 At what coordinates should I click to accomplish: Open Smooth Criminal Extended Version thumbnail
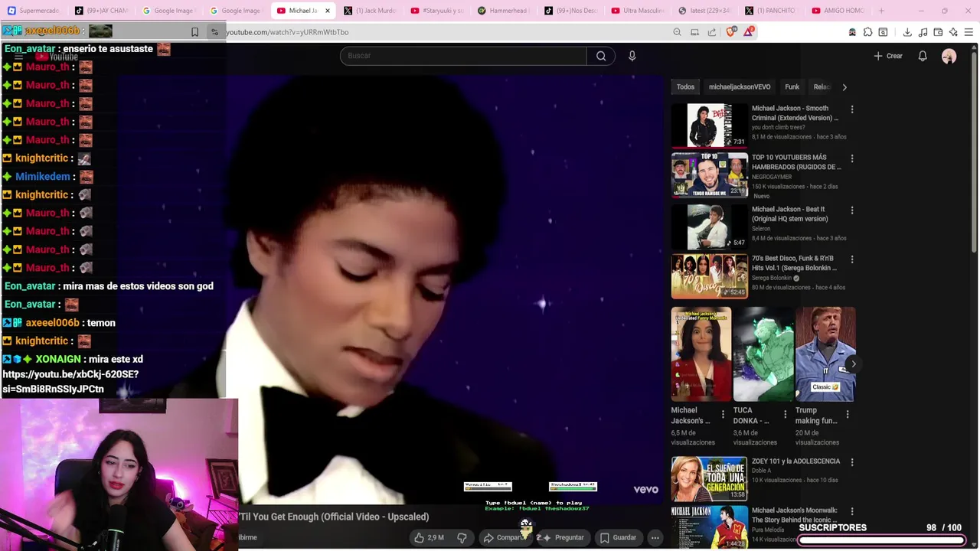pyautogui.click(x=710, y=125)
